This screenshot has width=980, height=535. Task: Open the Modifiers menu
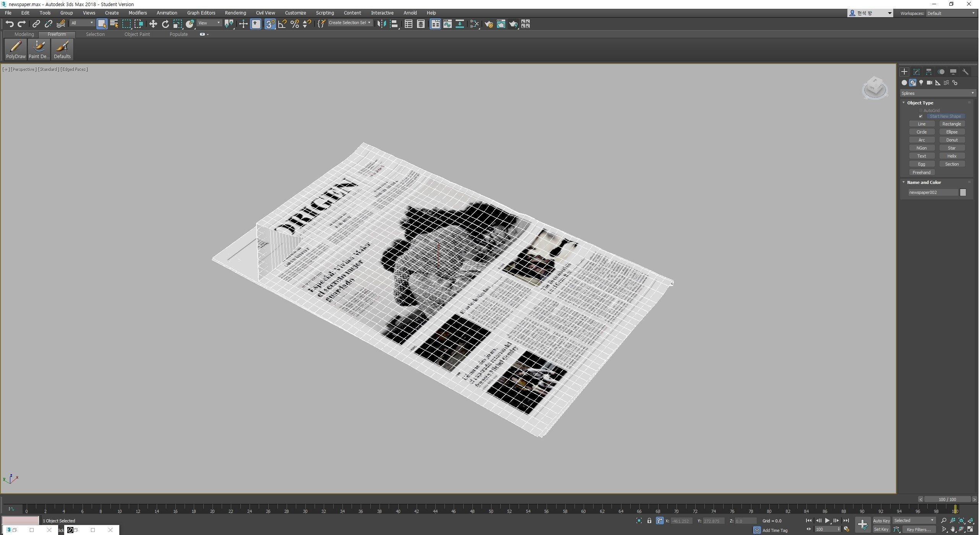pyautogui.click(x=138, y=13)
